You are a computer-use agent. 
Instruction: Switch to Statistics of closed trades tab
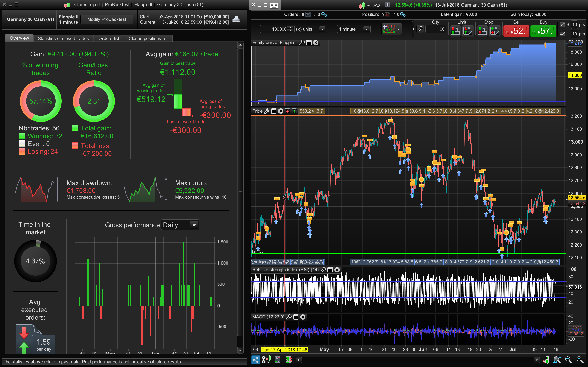(63, 38)
